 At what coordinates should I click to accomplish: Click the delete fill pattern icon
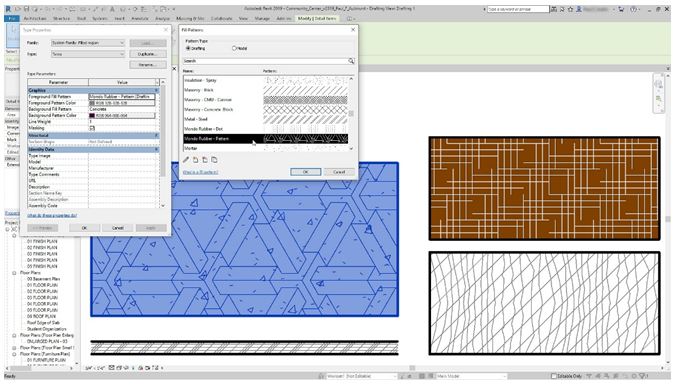coord(205,160)
